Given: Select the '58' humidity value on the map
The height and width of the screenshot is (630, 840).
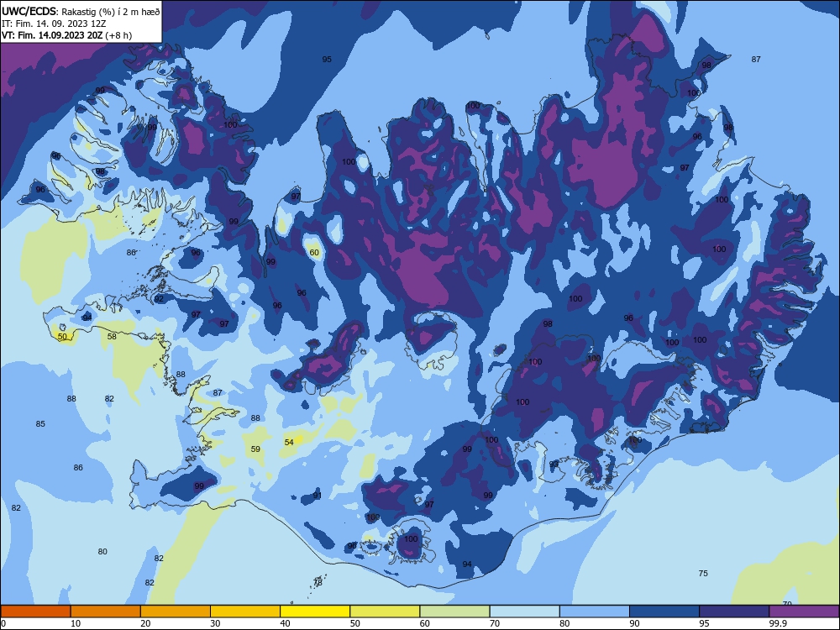Looking at the screenshot, I should pyautogui.click(x=112, y=337).
